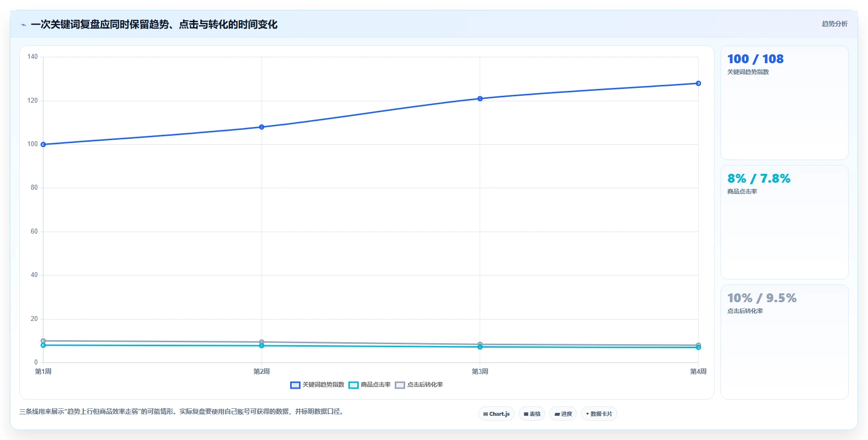Select the 数据卡片 chip
The image size is (868, 440).
point(599,414)
